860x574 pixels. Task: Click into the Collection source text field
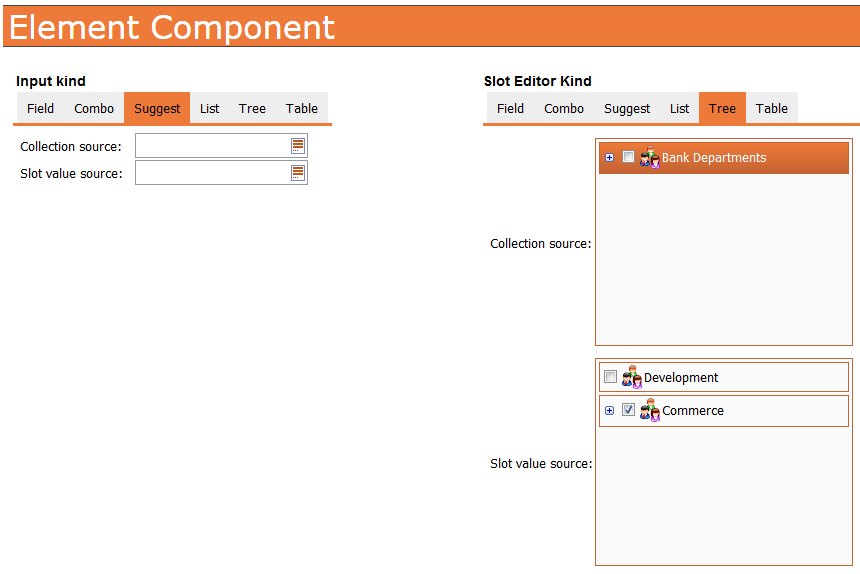(212, 146)
